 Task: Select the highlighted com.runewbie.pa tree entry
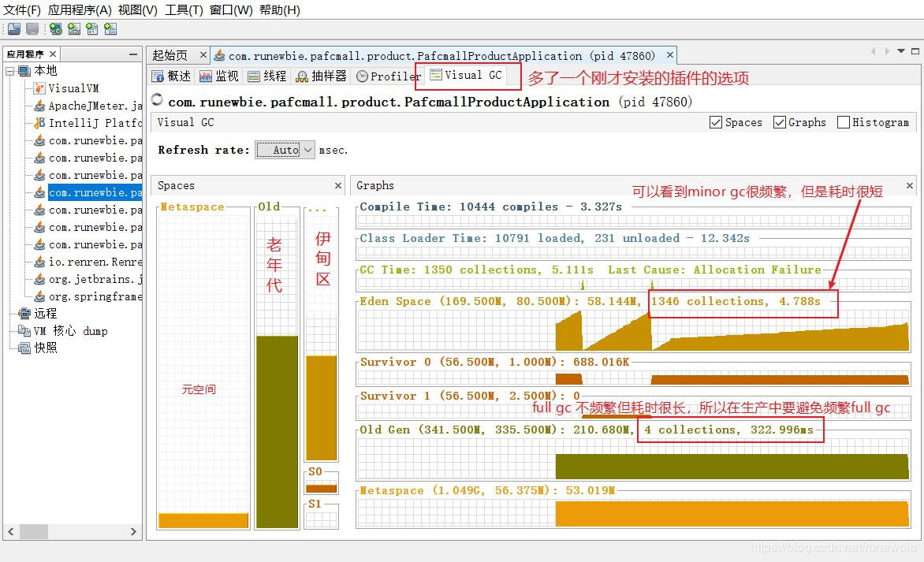pyautogui.click(x=95, y=192)
